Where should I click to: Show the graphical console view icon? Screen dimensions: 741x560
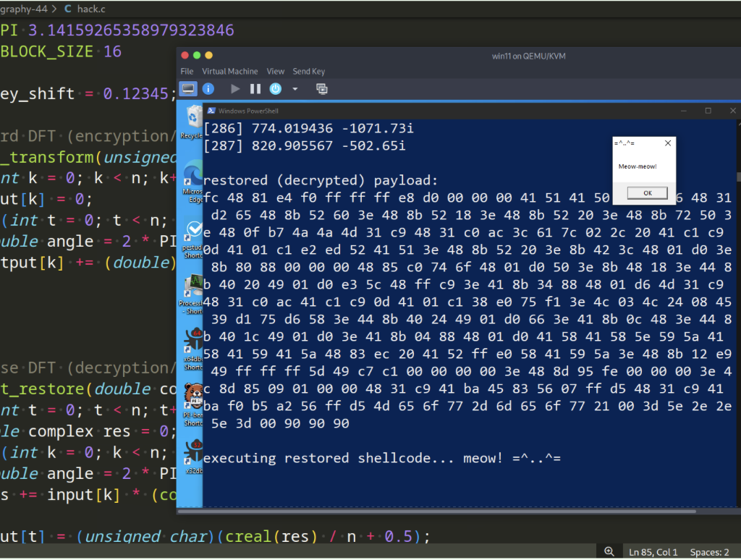(188, 89)
